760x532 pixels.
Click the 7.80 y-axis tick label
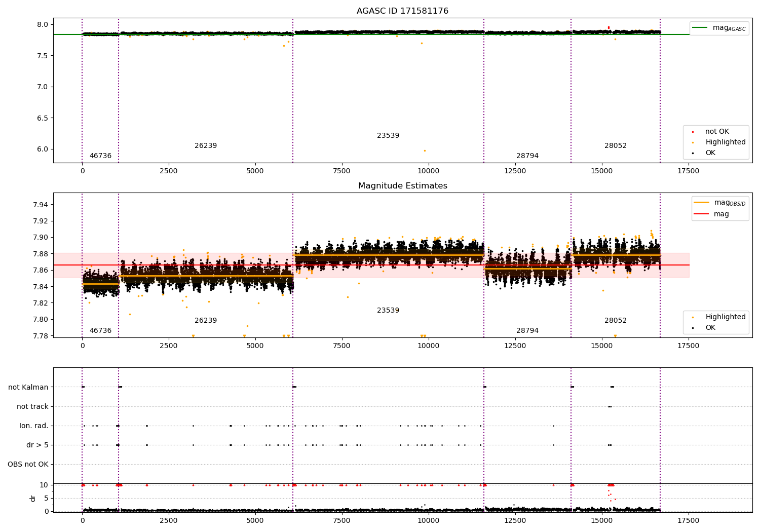(x=41, y=319)
